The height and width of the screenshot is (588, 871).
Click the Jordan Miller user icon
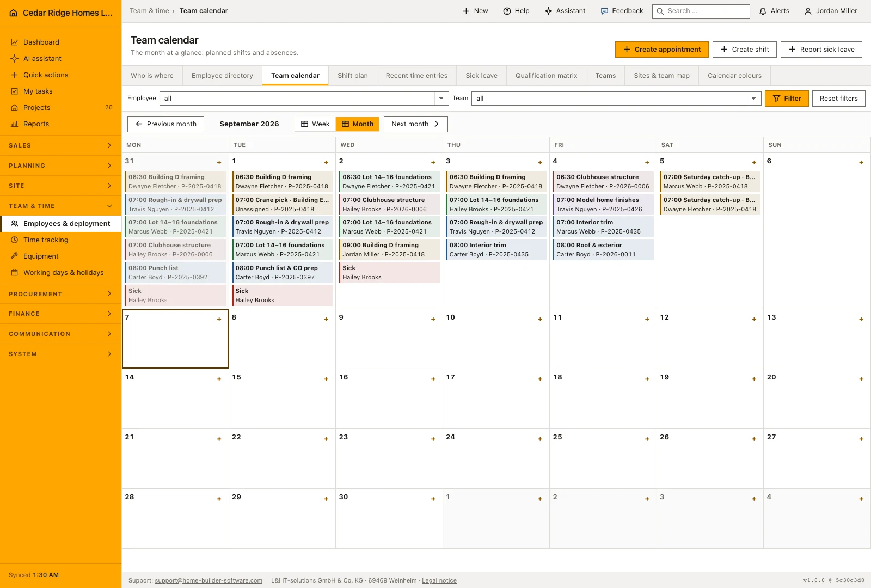(x=808, y=11)
